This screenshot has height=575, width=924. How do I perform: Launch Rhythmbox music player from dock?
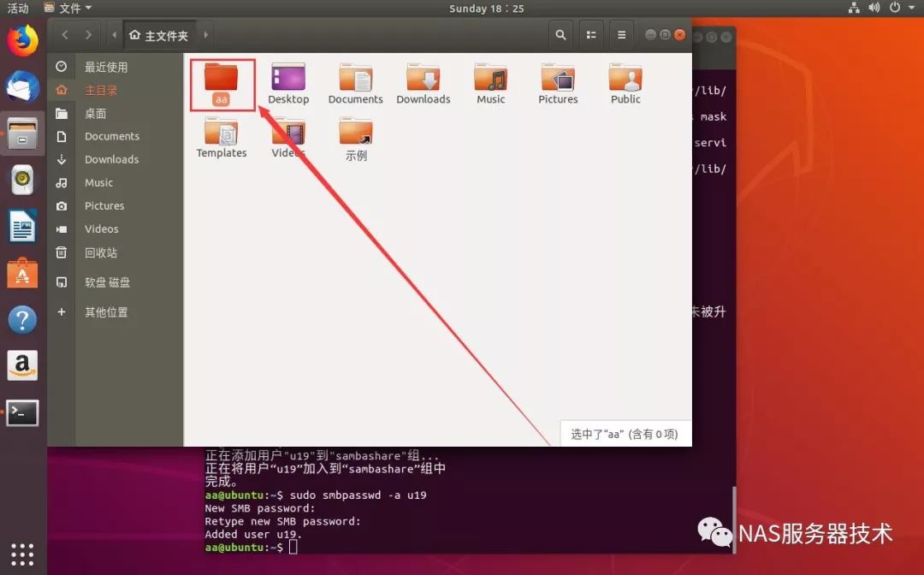[22, 180]
